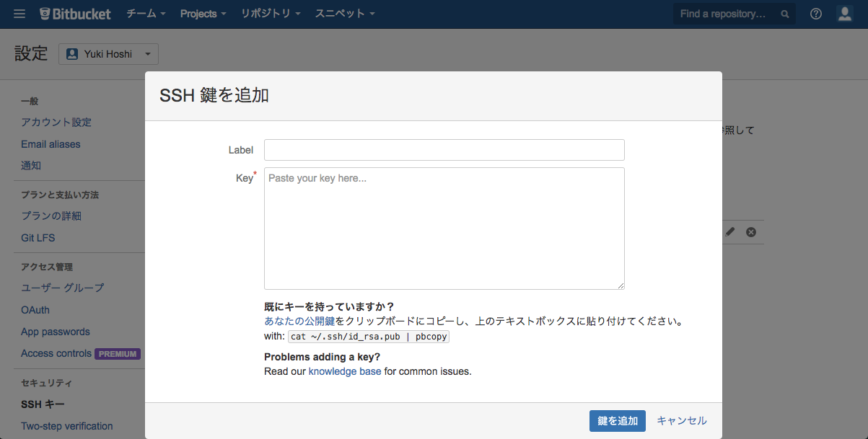Click the Bitbucket logo
Viewport: 868px width, 439px height.
pyautogui.click(x=76, y=14)
